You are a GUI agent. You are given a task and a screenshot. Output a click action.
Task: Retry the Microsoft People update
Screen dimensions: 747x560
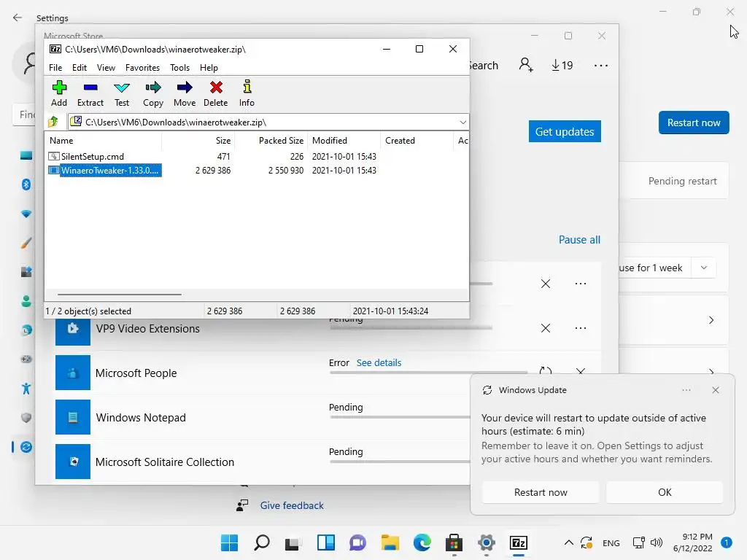click(x=546, y=370)
